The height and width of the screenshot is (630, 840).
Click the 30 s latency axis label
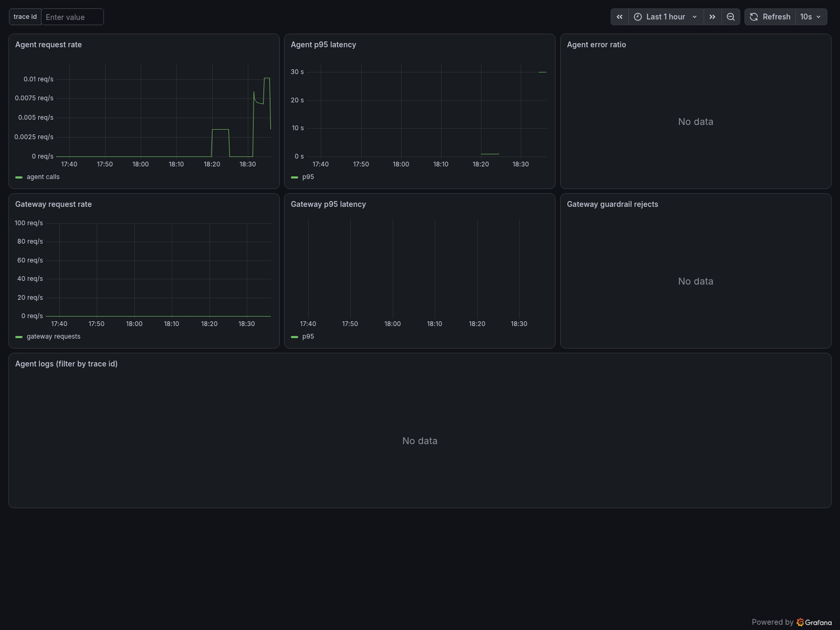click(x=297, y=72)
